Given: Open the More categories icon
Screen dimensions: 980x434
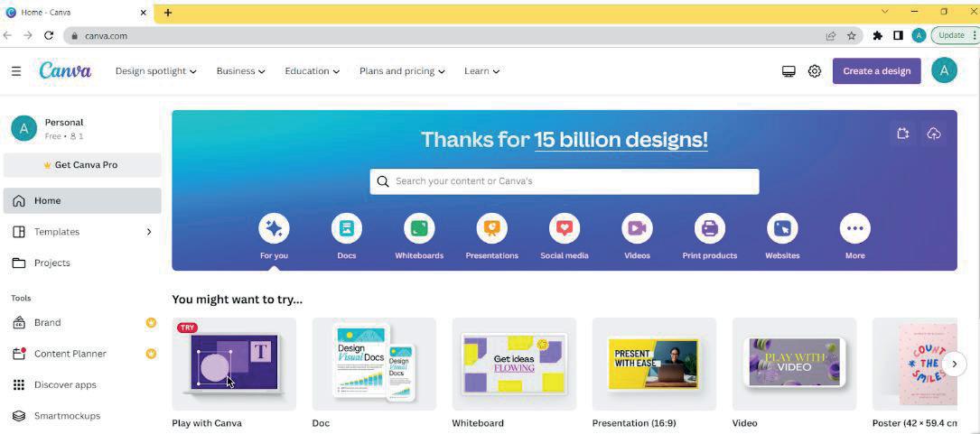Looking at the screenshot, I should tap(855, 228).
